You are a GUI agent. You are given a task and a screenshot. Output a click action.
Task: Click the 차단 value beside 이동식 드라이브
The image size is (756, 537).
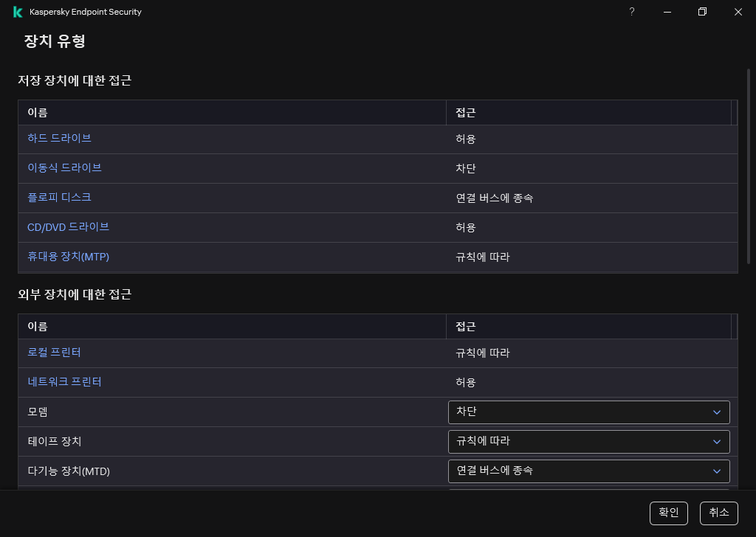coord(466,168)
